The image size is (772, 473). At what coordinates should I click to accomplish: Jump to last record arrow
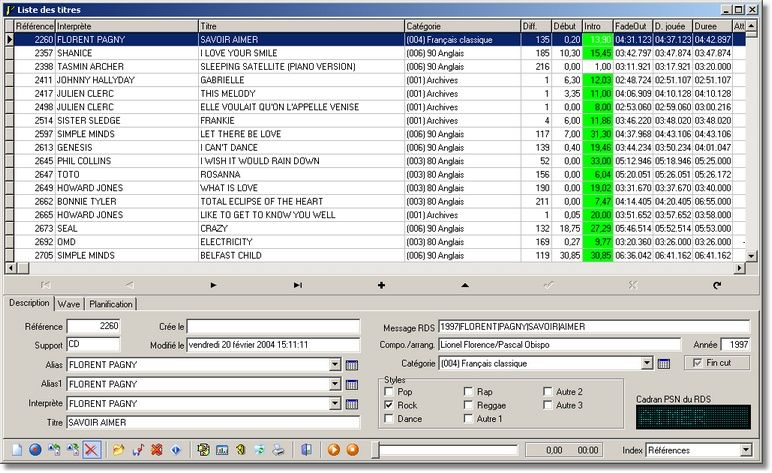click(298, 285)
